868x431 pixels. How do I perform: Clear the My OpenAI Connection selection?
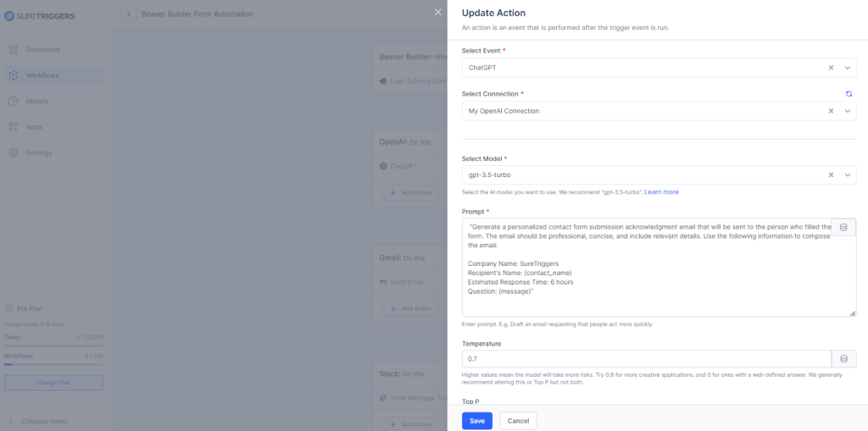(x=831, y=111)
